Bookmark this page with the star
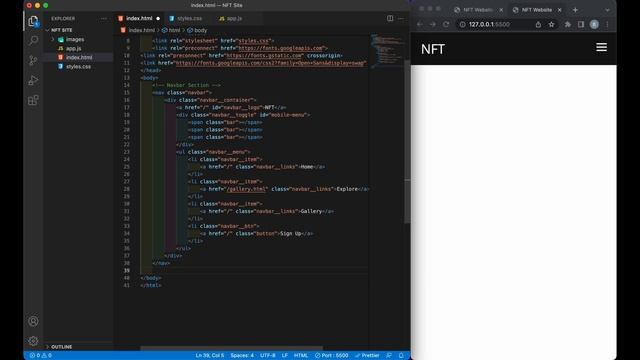Viewport: 640px width, 360px height. click(551, 24)
